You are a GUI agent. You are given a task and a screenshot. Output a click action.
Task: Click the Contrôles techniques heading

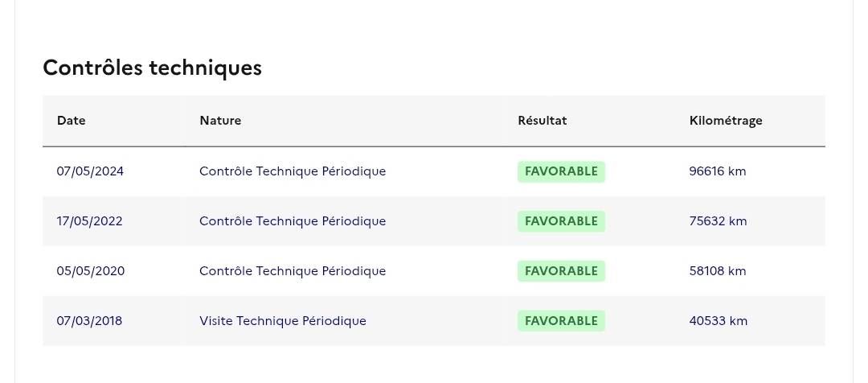click(x=152, y=68)
